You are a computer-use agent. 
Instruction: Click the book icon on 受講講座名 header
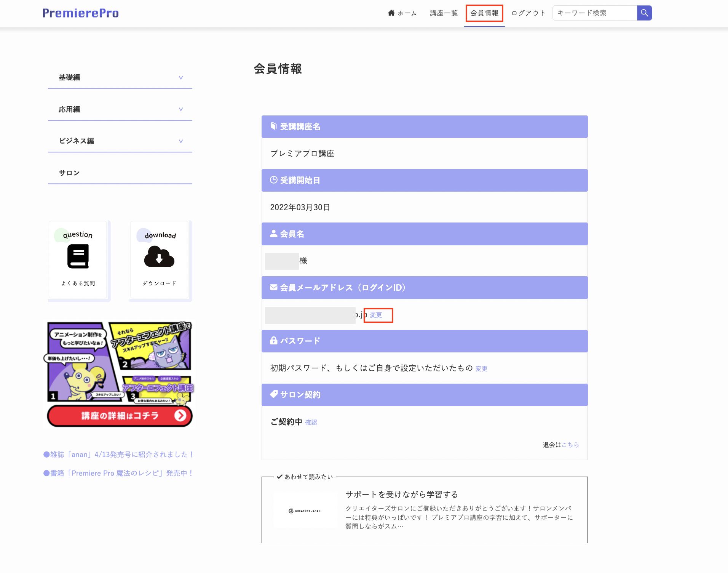273,126
